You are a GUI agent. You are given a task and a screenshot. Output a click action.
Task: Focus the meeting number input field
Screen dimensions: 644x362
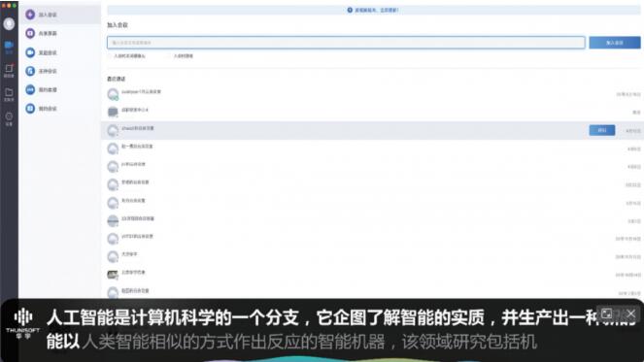pyautogui.click(x=346, y=43)
